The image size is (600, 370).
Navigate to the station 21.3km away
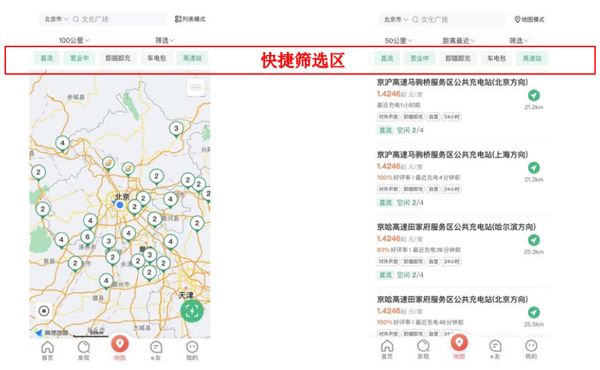click(534, 168)
